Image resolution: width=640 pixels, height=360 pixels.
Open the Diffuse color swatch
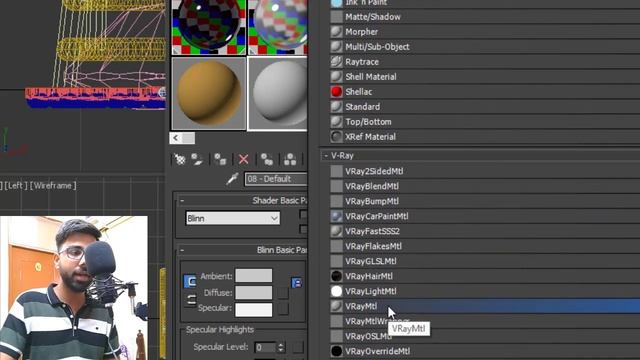click(253, 292)
